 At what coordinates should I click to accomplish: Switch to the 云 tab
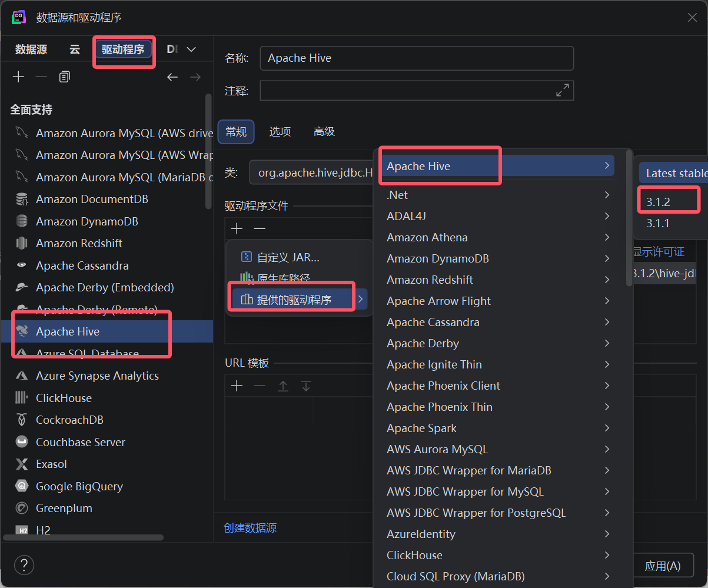[x=75, y=49]
